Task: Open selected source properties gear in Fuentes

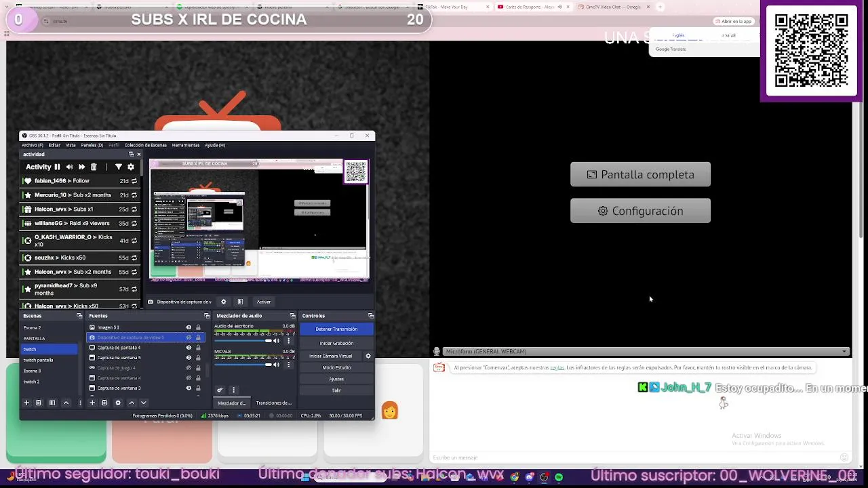Action: tap(118, 403)
